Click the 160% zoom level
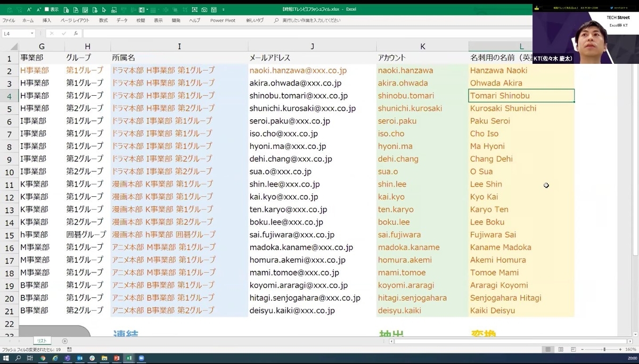Image resolution: width=639 pixels, height=364 pixels. point(631,350)
